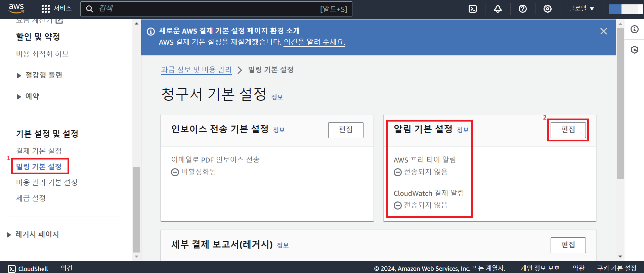Click the 할인 및 약정 sidebar heading
This screenshot has height=273, width=644.
point(38,37)
